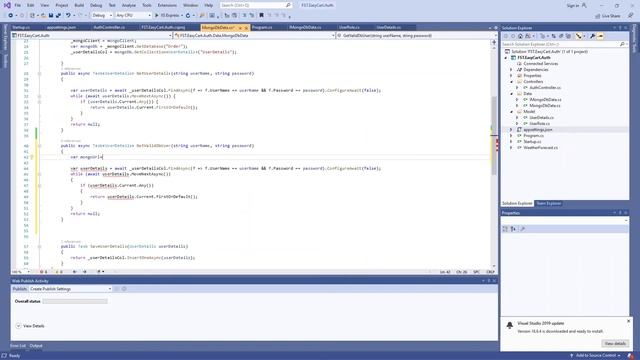Open the Build menu

(x=79, y=5)
